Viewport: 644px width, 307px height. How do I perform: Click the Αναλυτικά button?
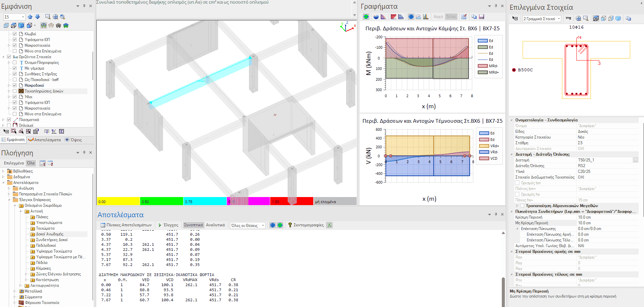pos(215,225)
